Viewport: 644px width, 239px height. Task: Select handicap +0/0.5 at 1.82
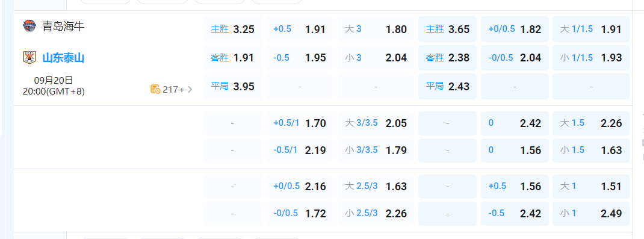tap(515, 29)
